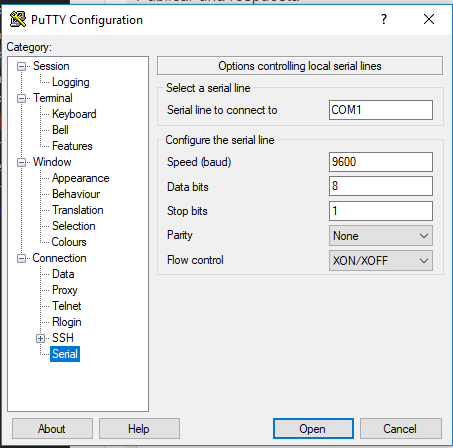Collapse the Terminal tree node

point(21,98)
